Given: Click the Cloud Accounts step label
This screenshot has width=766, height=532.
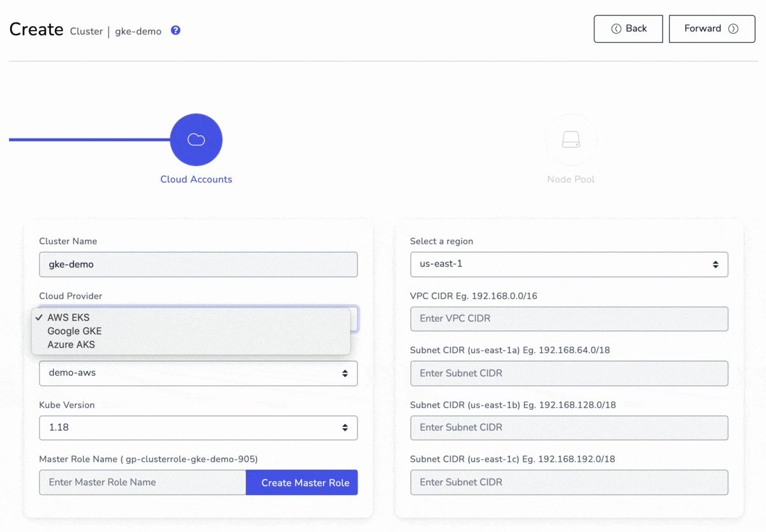Looking at the screenshot, I should 196,179.
